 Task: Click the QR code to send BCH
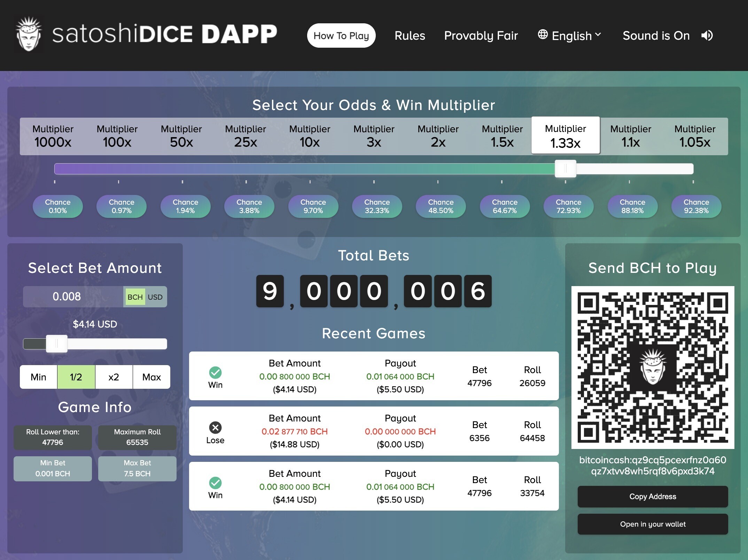(653, 367)
